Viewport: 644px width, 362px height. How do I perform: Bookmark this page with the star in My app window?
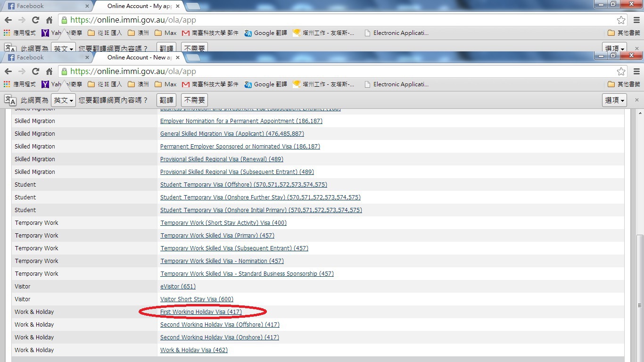(x=621, y=20)
